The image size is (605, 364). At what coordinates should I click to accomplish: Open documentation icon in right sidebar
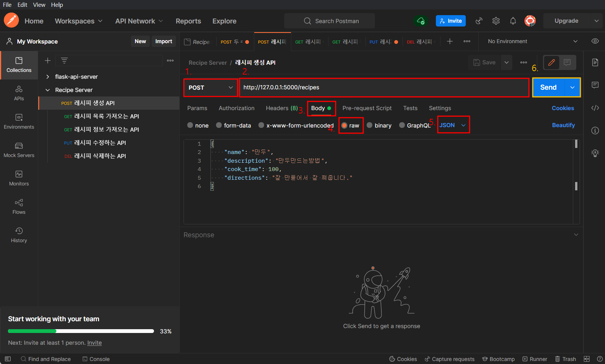595,62
